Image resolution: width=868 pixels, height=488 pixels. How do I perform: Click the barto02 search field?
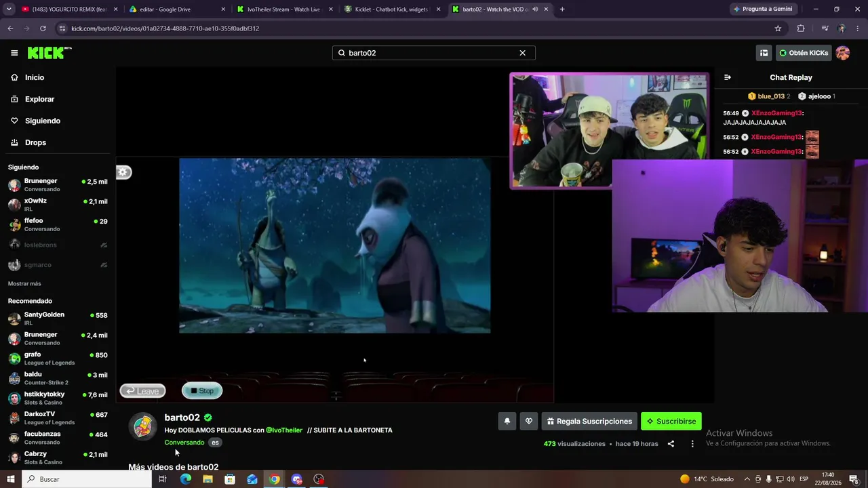click(x=433, y=53)
